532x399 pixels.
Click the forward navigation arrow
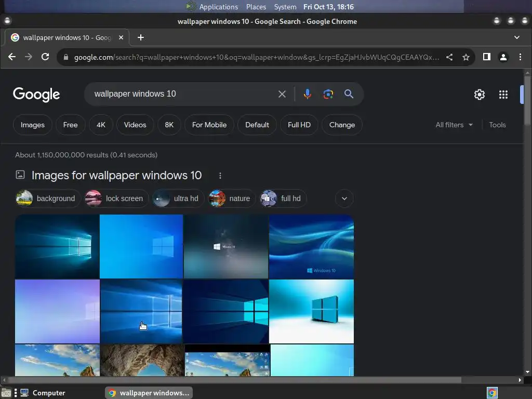point(29,57)
